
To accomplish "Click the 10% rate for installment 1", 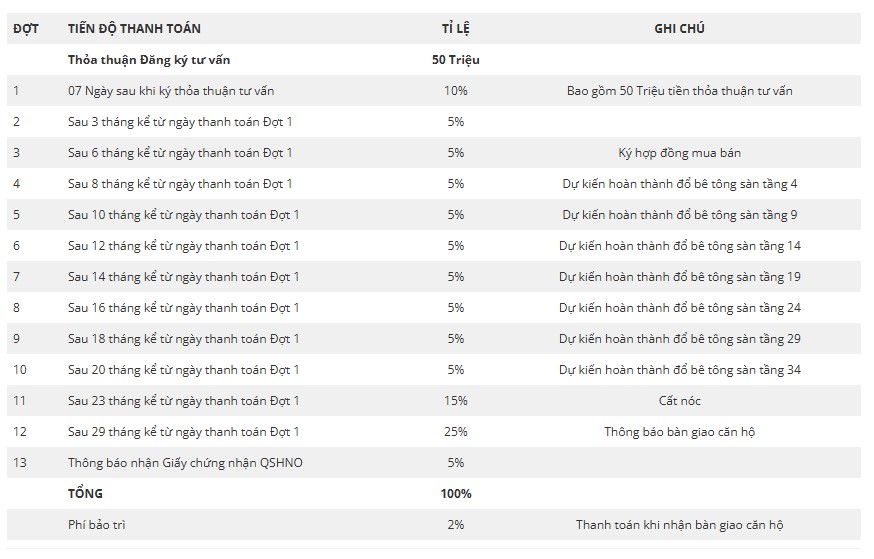I will coord(455,91).
